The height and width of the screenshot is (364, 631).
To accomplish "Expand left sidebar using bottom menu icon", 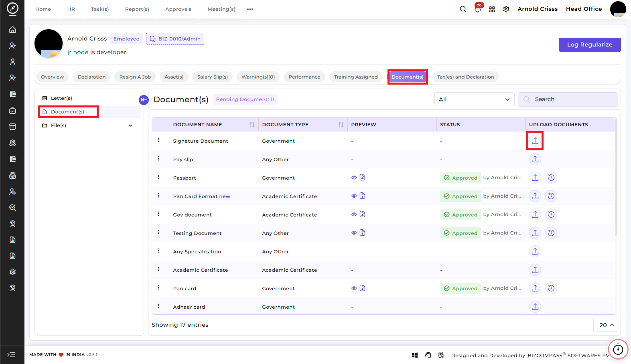I will pyautogui.click(x=12, y=355).
